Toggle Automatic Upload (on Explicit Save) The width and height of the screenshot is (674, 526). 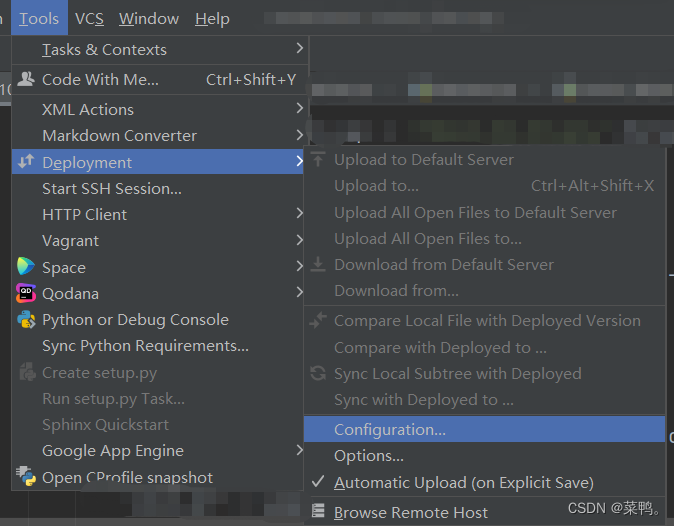click(484, 483)
